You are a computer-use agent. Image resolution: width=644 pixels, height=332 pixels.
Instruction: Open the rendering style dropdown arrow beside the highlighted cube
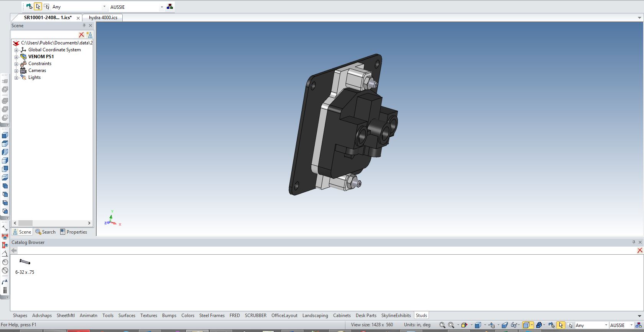[x=532, y=325]
